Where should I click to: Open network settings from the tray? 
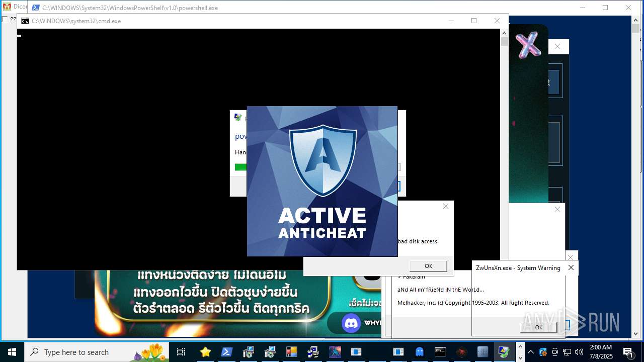pyautogui.click(x=567, y=352)
